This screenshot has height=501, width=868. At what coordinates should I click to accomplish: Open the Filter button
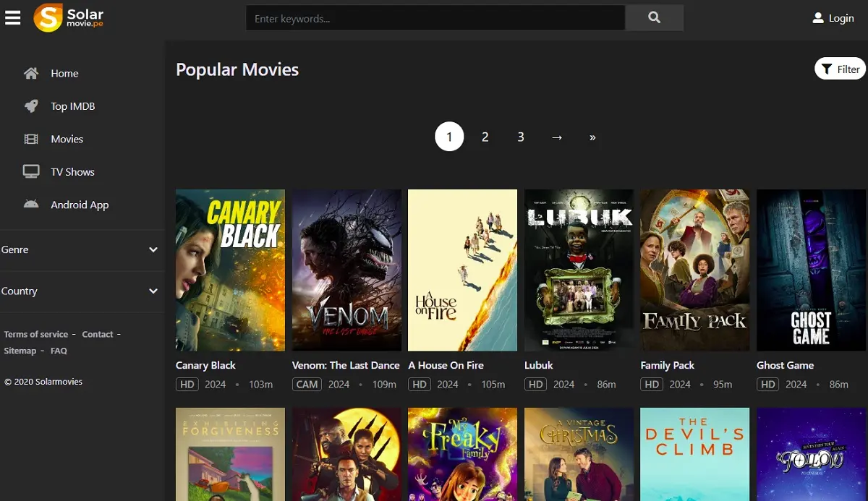[840, 69]
